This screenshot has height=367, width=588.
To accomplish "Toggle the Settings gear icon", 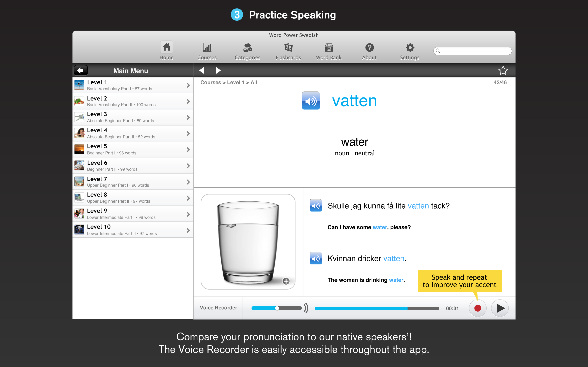I will (x=409, y=47).
